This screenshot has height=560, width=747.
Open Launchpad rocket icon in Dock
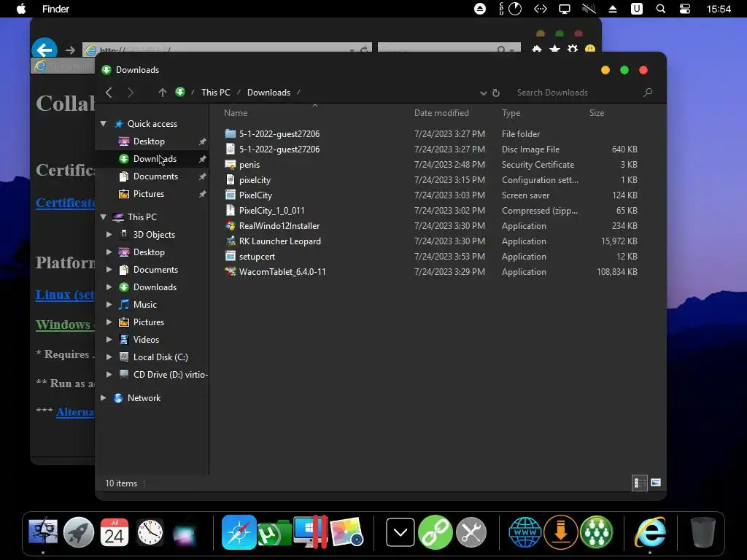pyautogui.click(x=79, y=532)
